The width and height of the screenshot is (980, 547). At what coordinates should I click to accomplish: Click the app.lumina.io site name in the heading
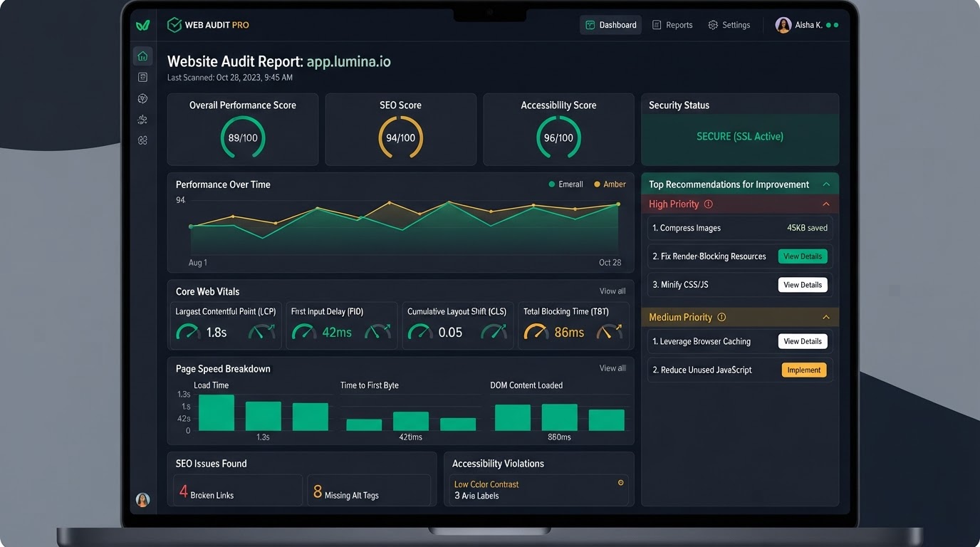(x=349, y=61)
